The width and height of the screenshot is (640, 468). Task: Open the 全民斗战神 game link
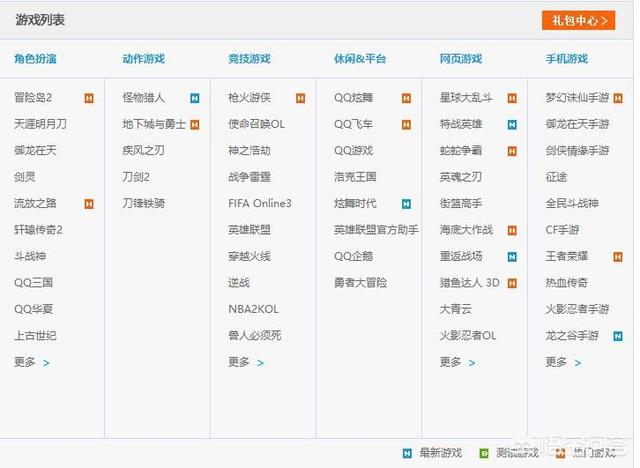[x=572, y=203]
